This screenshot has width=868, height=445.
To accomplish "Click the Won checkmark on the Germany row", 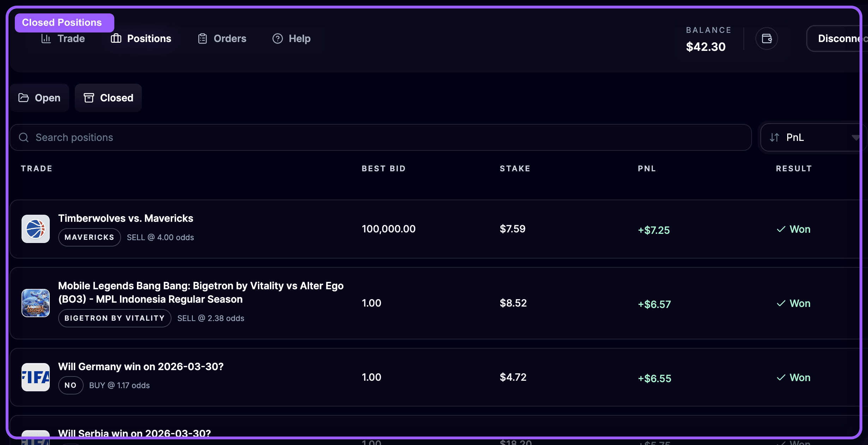I will (x=781, y=378).
